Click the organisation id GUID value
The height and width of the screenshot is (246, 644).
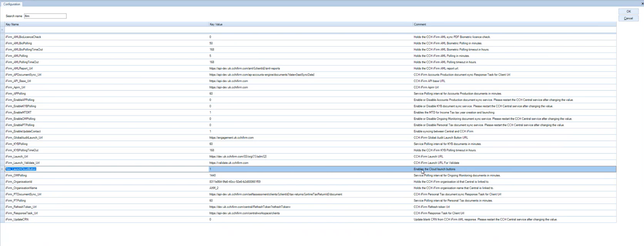(x=235, y=182)
